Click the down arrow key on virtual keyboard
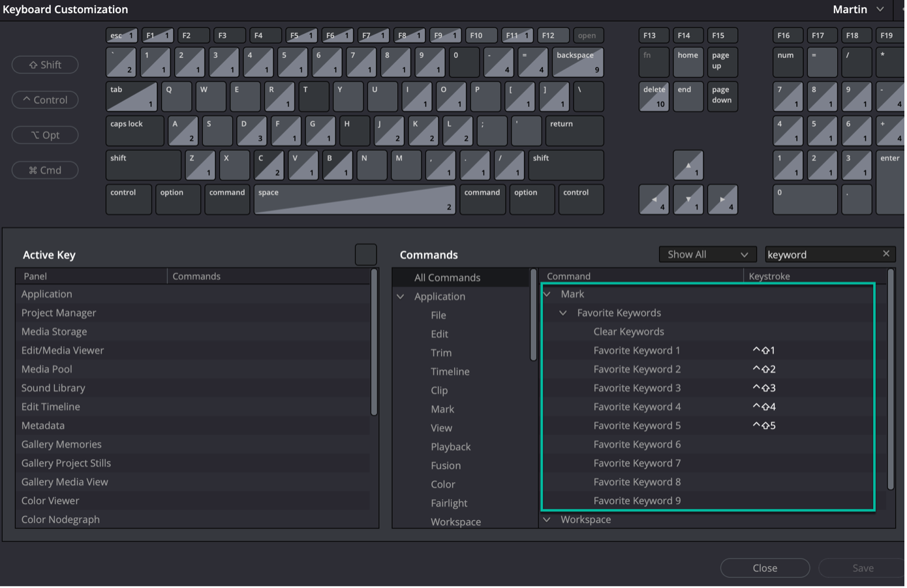The width and height of the screenshot is (907, 588). (x=688, y=200)
